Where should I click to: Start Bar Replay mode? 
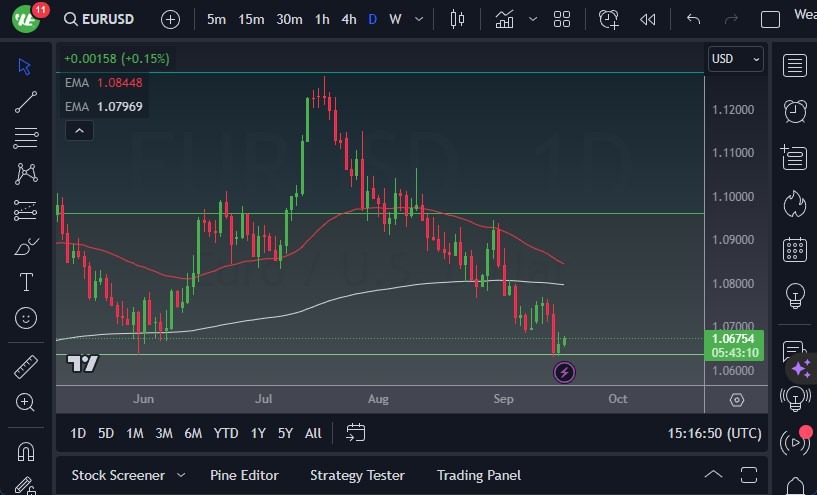[x=648, y=19]
